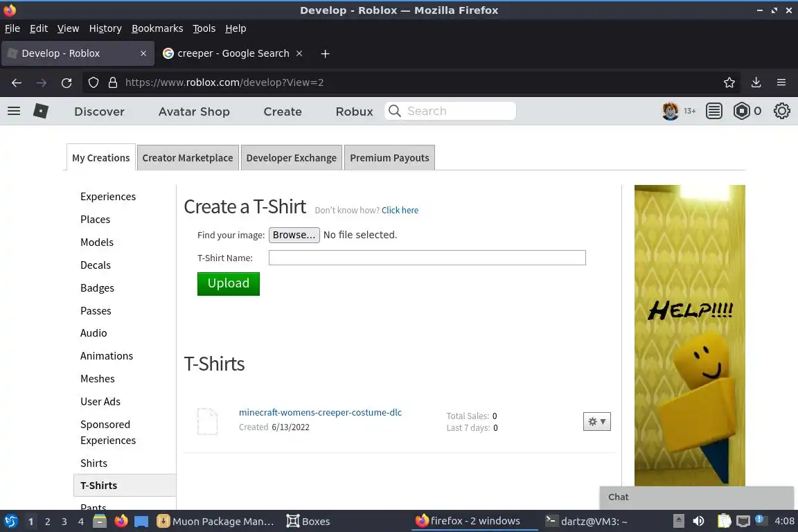798x532 pixels.
Task: Reload the page in Firefox
Action: point(66,82)
